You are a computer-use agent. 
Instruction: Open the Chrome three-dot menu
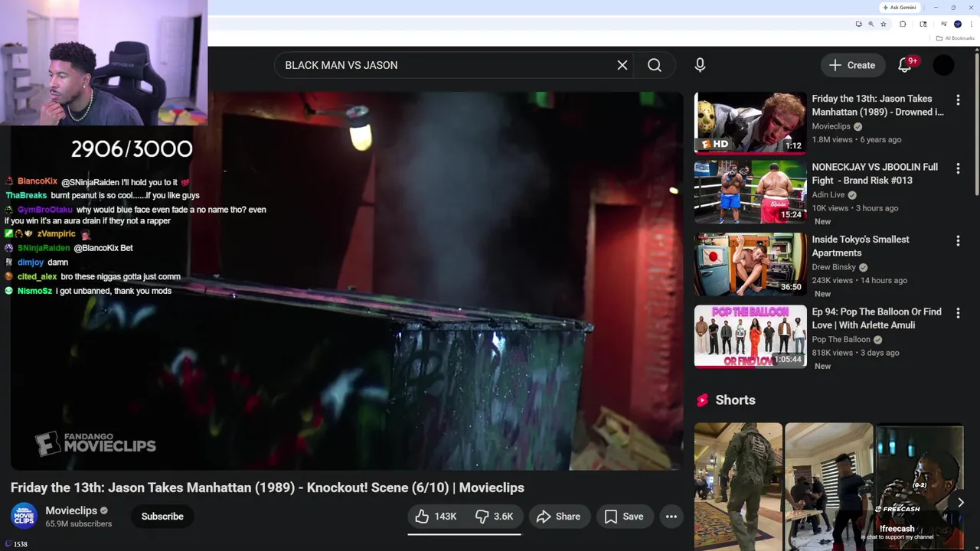click(971, 24)
